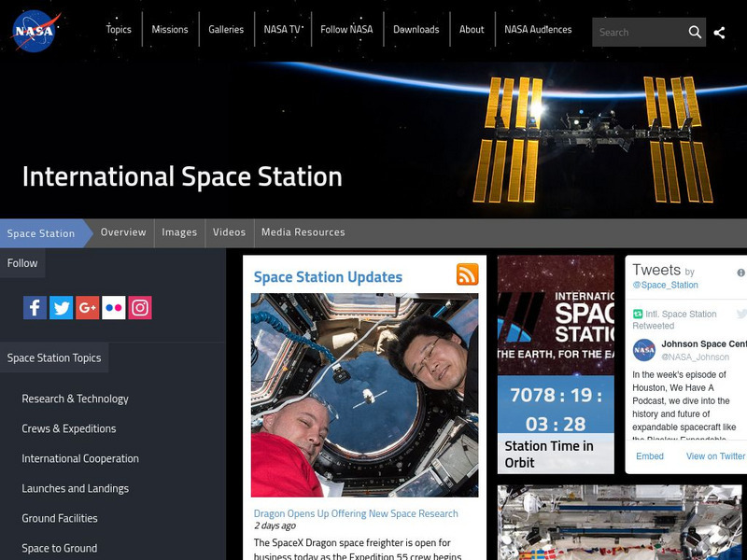Open the Downloads menu
The width and height of the screenshot is (747, 560).
pyautogui.click(x=416, y=30)
